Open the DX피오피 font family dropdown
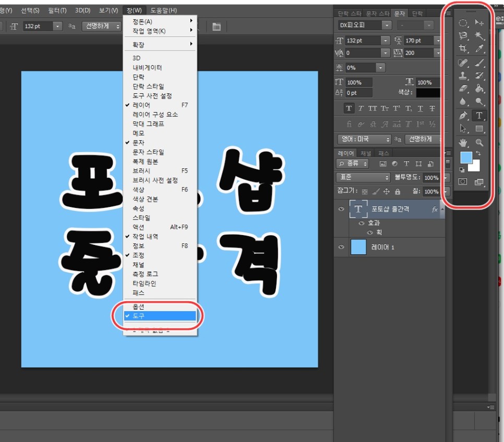This screenshot has height=442, width=504. click(387, 25)
